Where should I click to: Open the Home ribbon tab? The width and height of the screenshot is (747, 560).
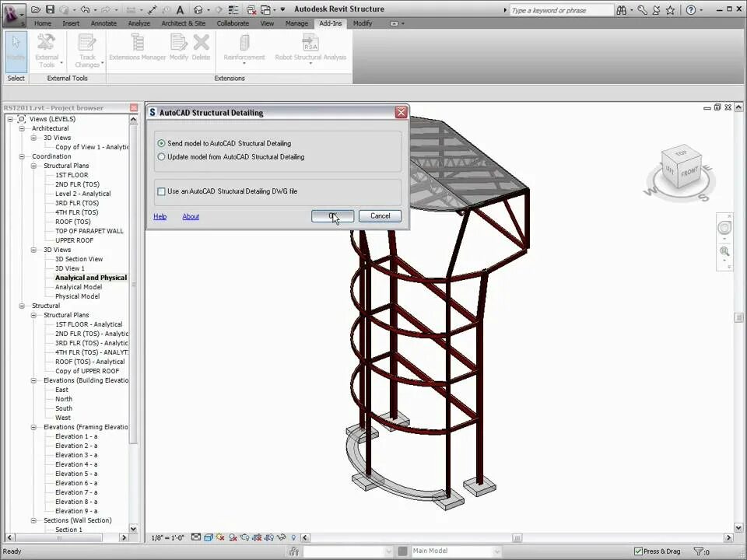(42, 23)
